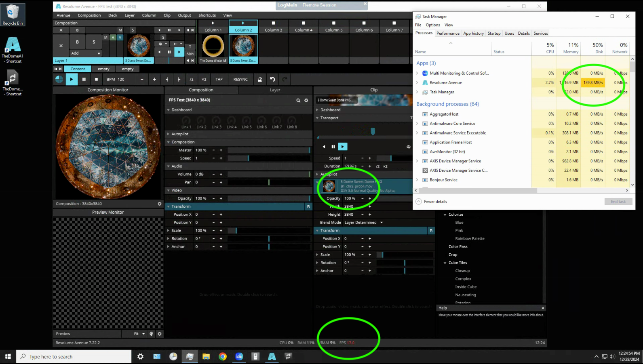The width and height of the screenshot is (643, 364).
Task: Click Composition Monitor gear icon
Action: click(x=160, y=204)
